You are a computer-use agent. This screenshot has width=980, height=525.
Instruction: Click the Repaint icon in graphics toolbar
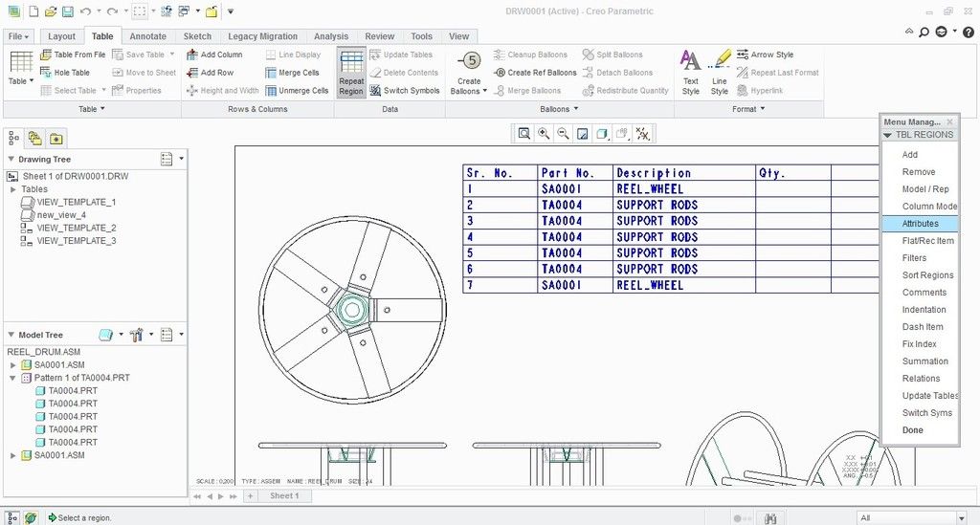[x=583, y=134]
